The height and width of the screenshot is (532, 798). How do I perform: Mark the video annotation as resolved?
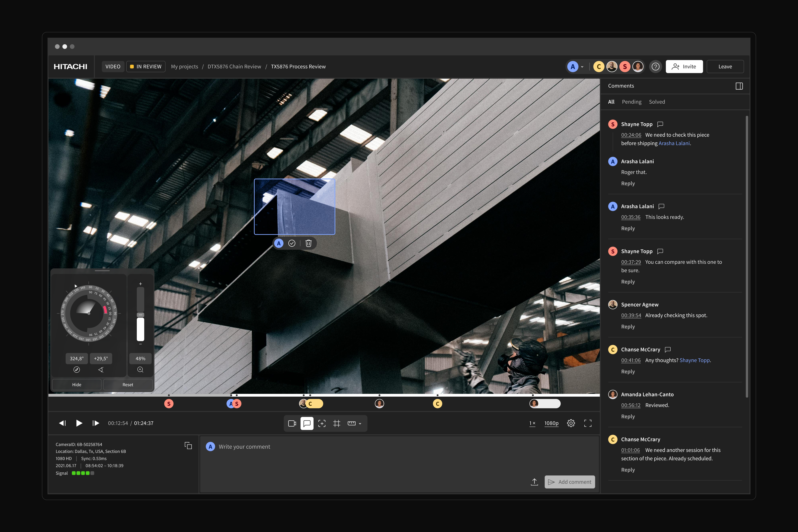pos(292,243)
